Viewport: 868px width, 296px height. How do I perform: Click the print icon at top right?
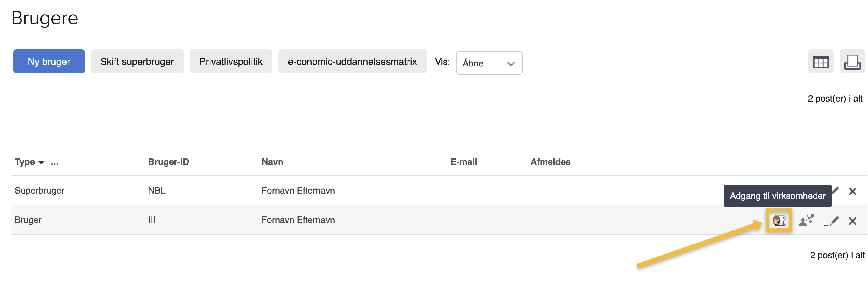click(x=852, y=62)
